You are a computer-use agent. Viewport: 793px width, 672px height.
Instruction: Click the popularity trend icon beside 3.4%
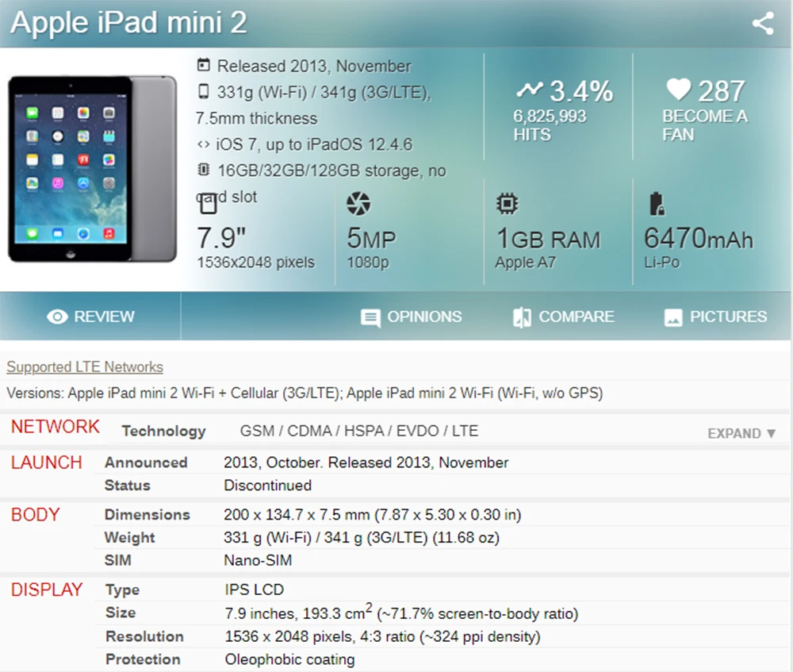(530, 90)
